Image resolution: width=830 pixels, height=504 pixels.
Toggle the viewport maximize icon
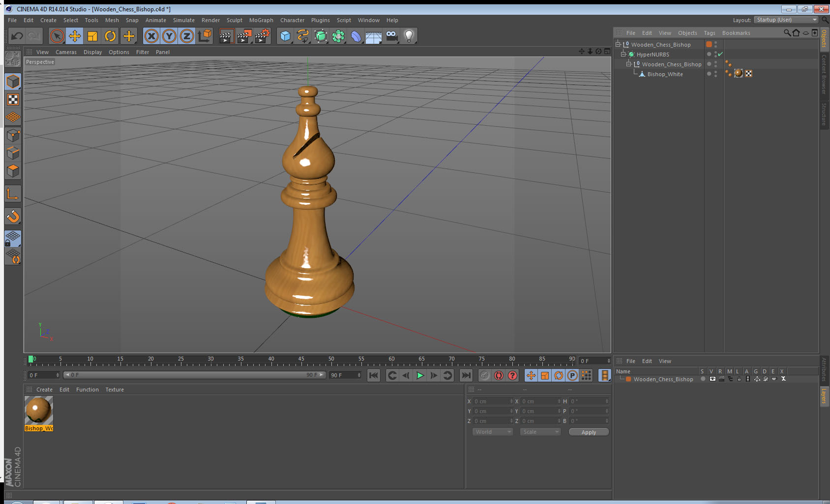607,51
